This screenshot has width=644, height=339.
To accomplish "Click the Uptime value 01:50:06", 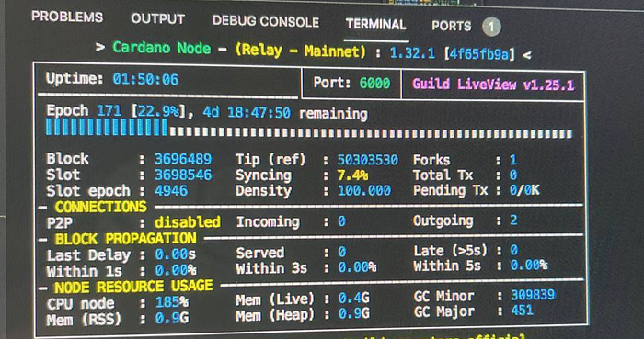I will [145, 79].
